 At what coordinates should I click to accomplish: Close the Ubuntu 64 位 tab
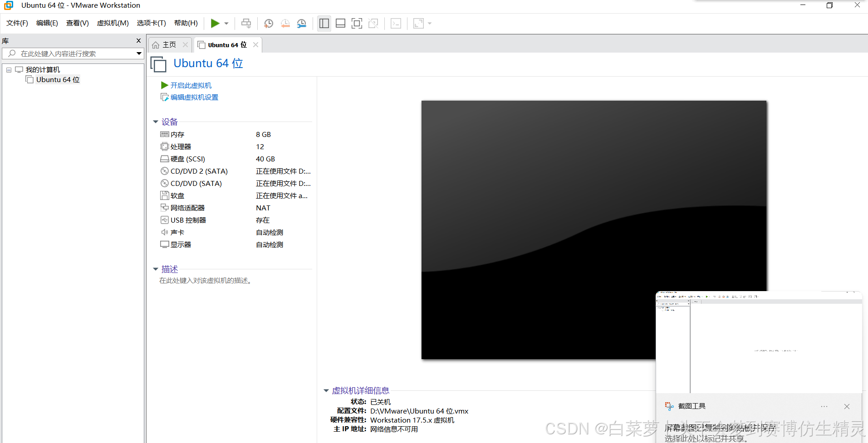coord(255,45)
